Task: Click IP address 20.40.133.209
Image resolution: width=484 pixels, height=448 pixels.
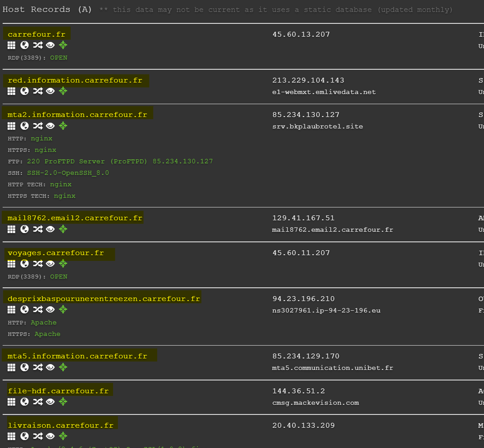Action: tap(303, 425)
